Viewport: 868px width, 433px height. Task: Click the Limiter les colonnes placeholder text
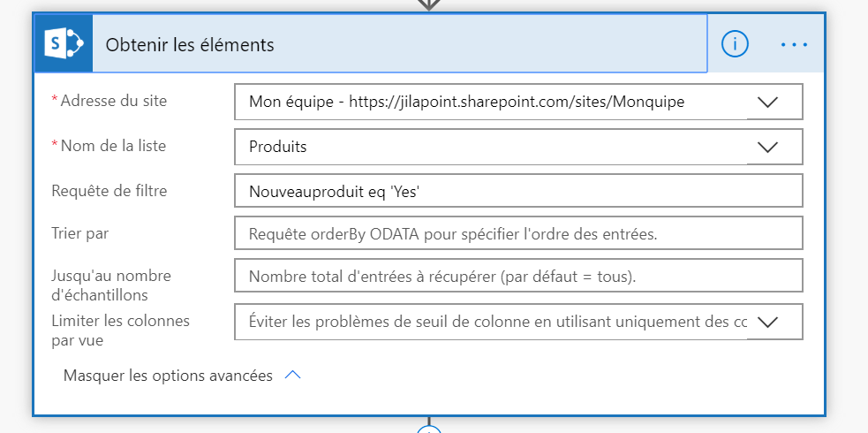click(x=496, y=322)
